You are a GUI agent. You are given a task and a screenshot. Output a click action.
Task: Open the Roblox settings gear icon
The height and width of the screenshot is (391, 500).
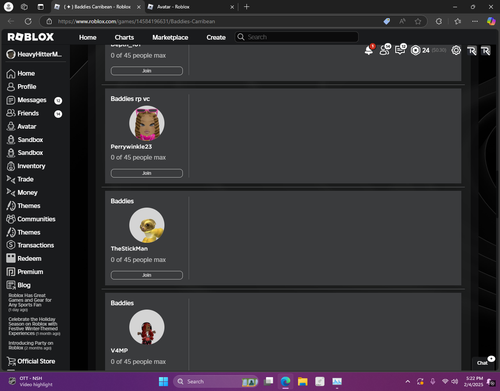[456, 50]
